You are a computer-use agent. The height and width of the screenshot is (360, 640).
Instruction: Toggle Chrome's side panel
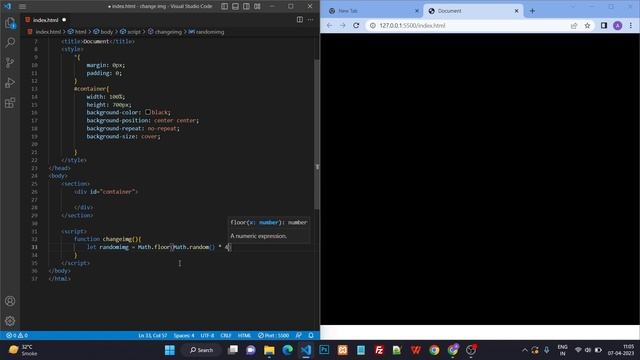pos(604,25)
